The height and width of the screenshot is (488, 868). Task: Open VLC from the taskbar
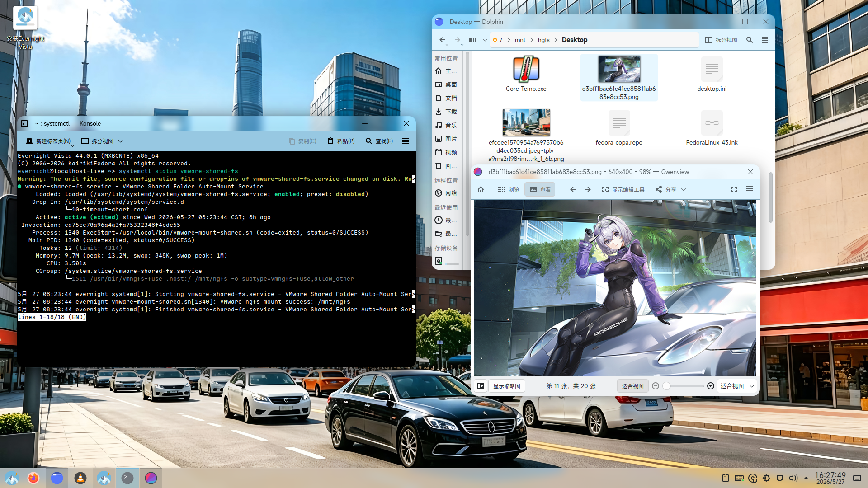pos(80,478)
